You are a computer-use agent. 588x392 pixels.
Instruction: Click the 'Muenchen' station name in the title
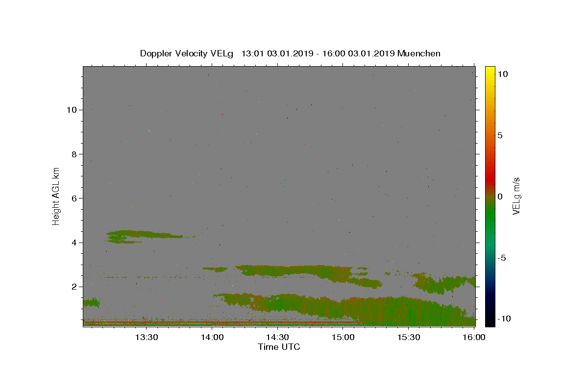pyautogui.click(x=419, y=53)
